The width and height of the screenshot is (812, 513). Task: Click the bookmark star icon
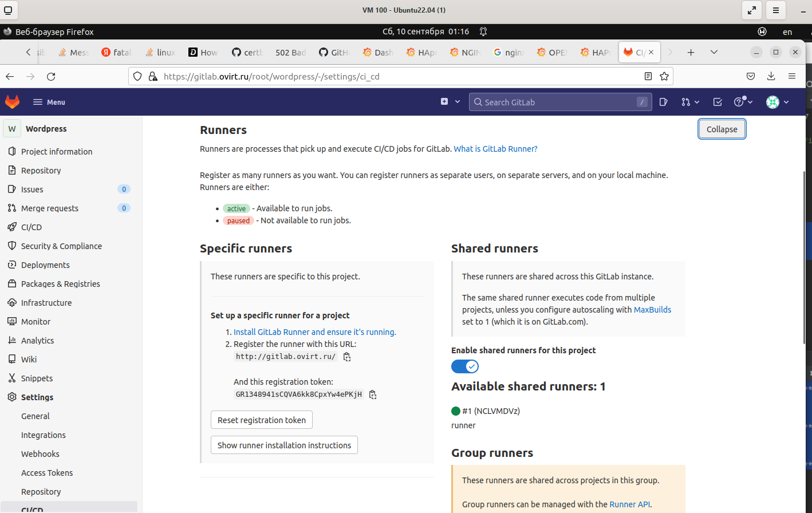click(664, 76)
